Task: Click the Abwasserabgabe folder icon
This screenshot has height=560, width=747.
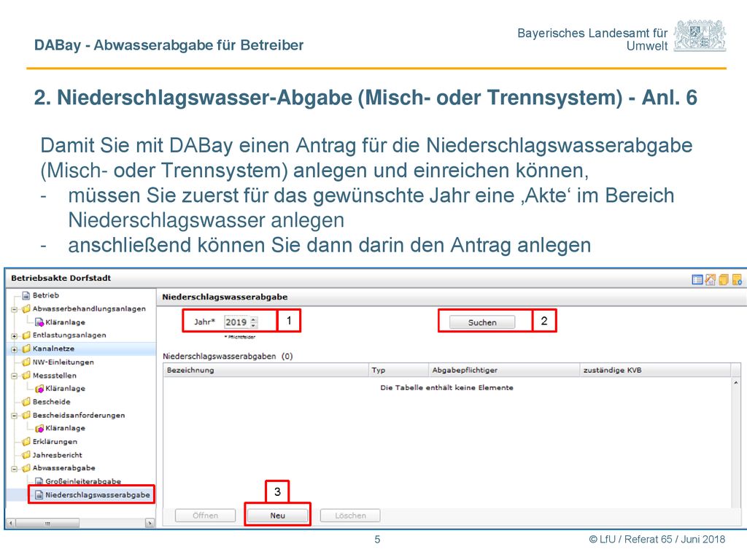Action: click(x=26, y=468)
